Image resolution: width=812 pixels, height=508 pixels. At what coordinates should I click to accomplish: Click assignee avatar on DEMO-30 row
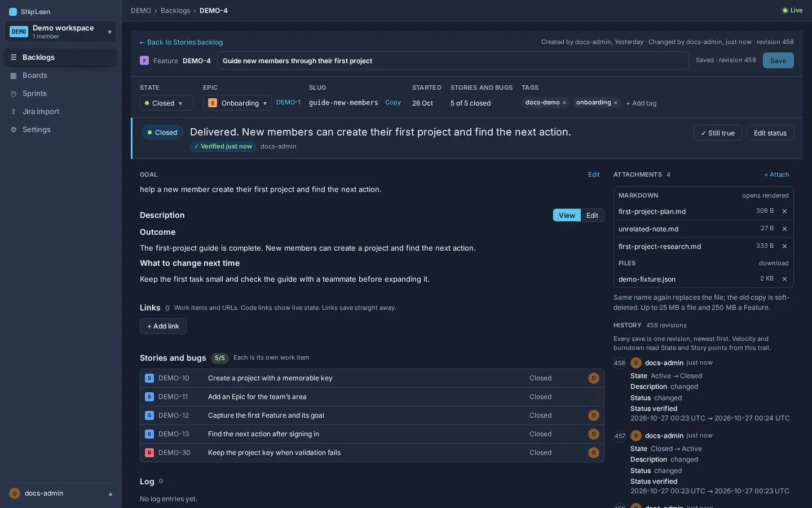click(x=593, y=453)
